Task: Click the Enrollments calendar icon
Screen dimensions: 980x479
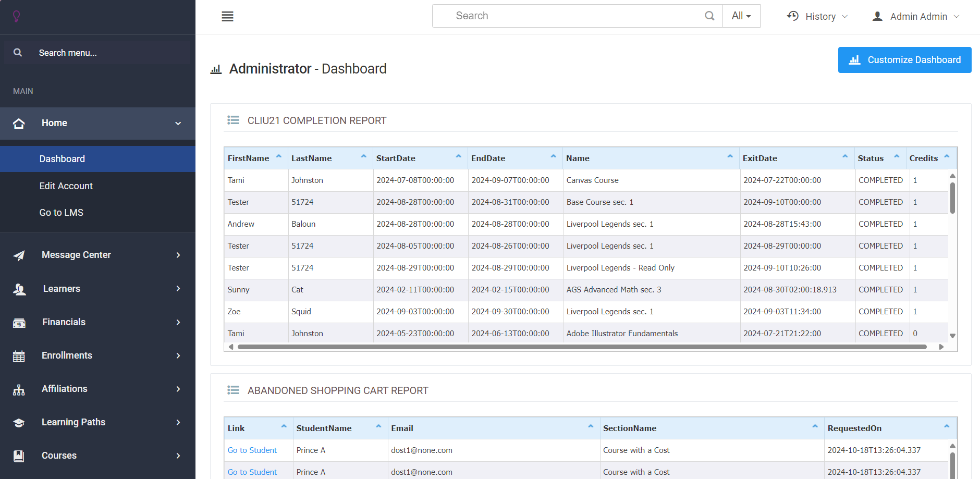Action: pos(19,355)
